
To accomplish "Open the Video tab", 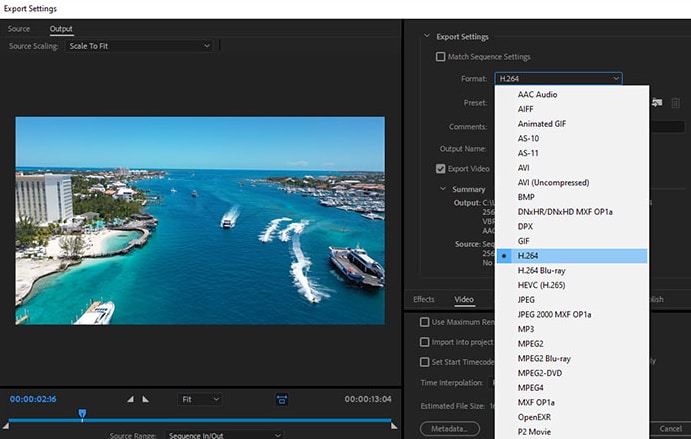I will (464, 299).
